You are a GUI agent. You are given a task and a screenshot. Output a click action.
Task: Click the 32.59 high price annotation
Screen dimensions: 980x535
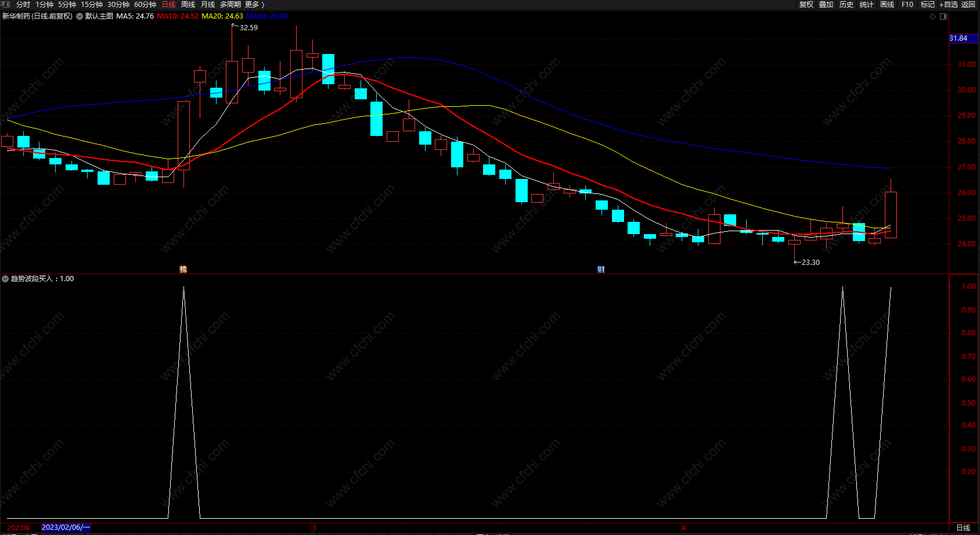tap(248, 28)
